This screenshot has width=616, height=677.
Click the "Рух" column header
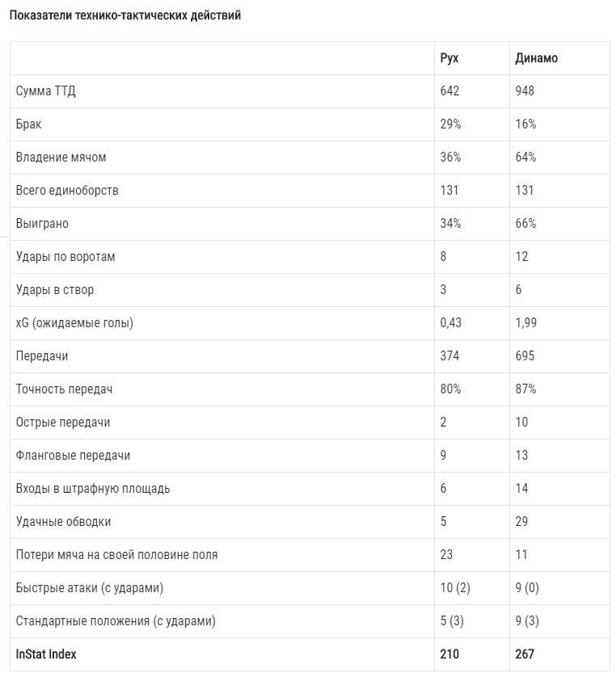tap(449, 58)
